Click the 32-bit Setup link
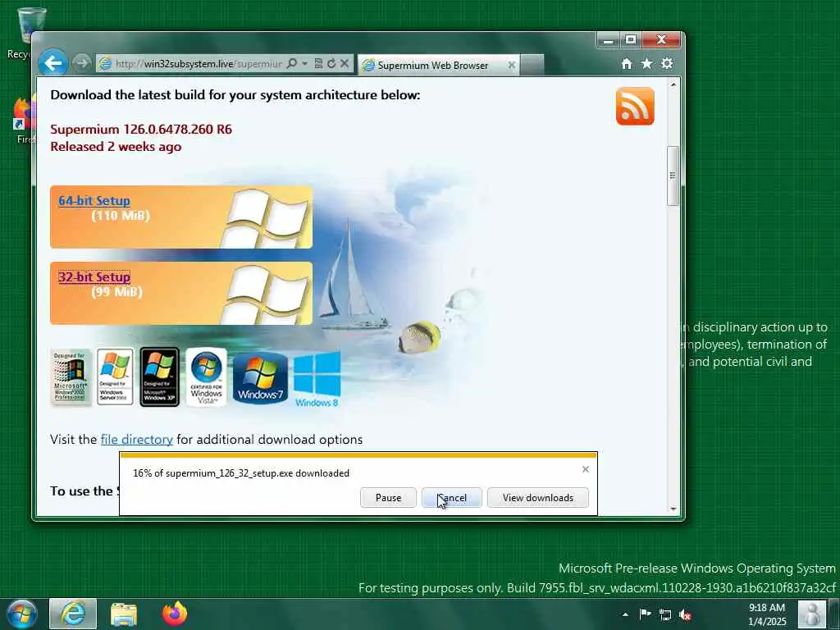The image size is (840, 630). [x=94, y=277]
